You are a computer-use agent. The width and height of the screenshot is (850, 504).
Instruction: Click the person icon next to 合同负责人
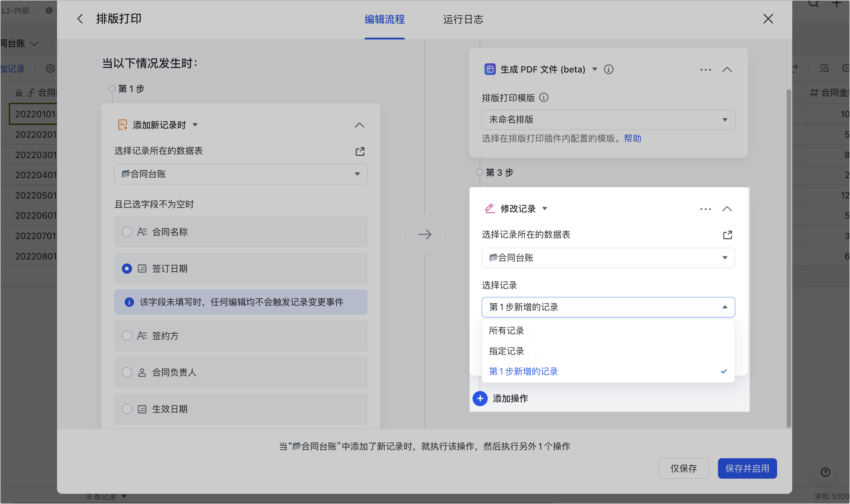point(142,372)
